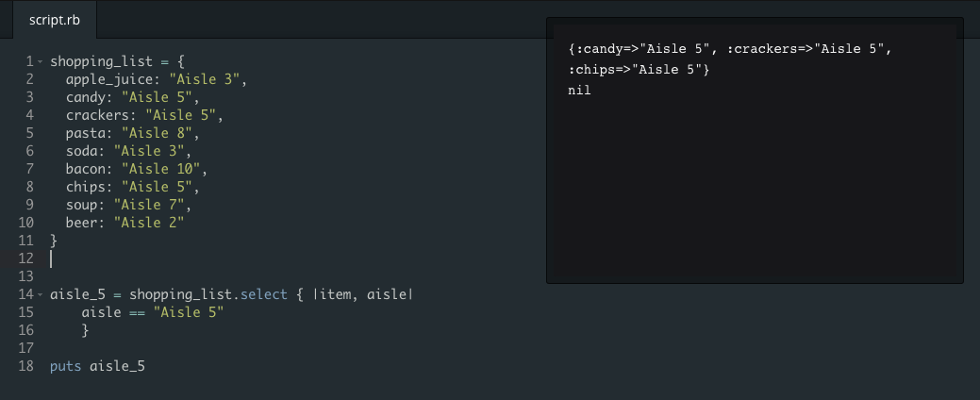Click the nil output in console
Image resolution: width=980 pixels, height=400 pixels.
click(579, 91)
